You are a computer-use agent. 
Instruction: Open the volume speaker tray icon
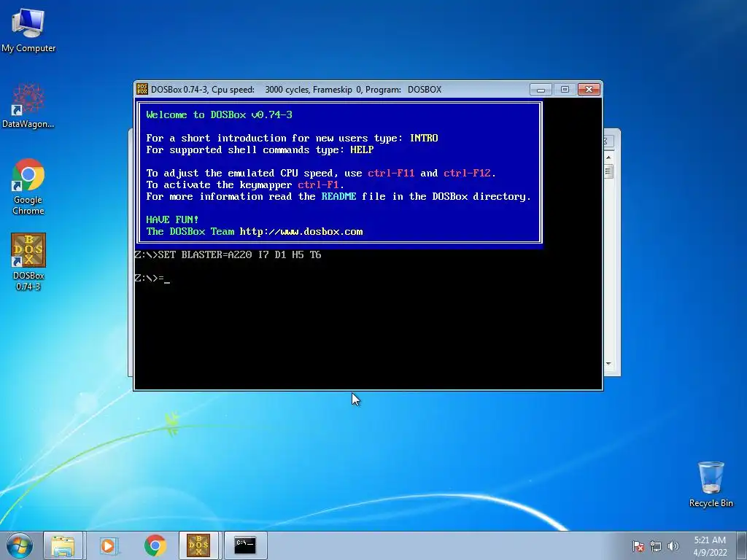673,546
